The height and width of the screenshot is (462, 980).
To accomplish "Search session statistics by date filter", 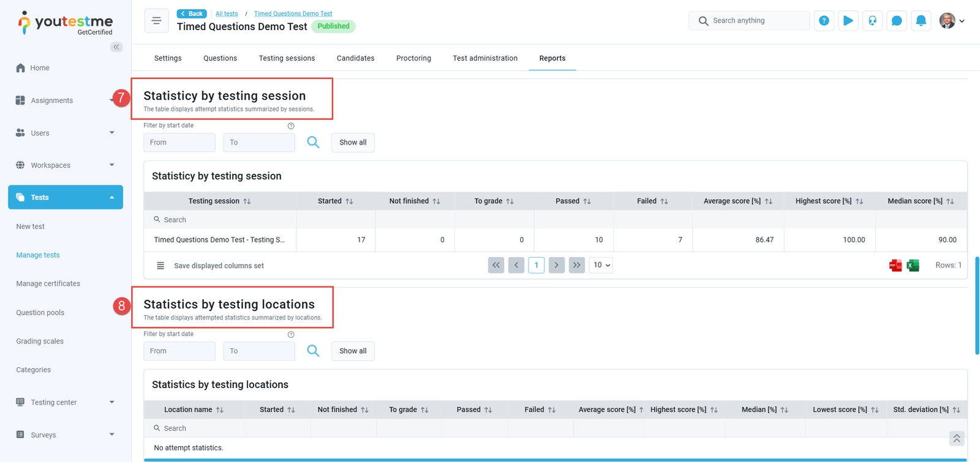I will click(x=313, y=143).
